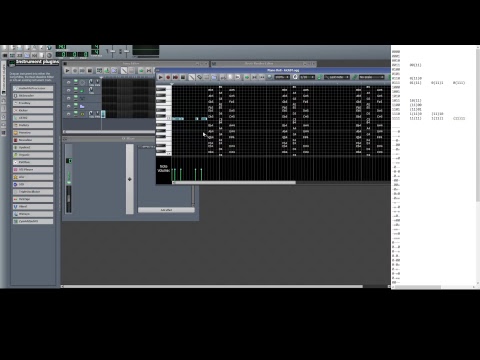Mute the third track in Song Editor
Screen dimensions: 480x360
point(76,97)
